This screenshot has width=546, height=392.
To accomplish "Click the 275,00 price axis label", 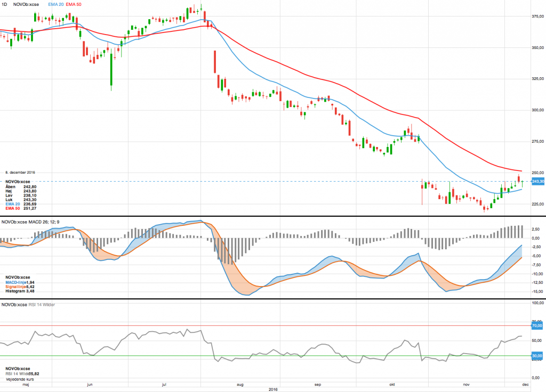I will [537, 142].
